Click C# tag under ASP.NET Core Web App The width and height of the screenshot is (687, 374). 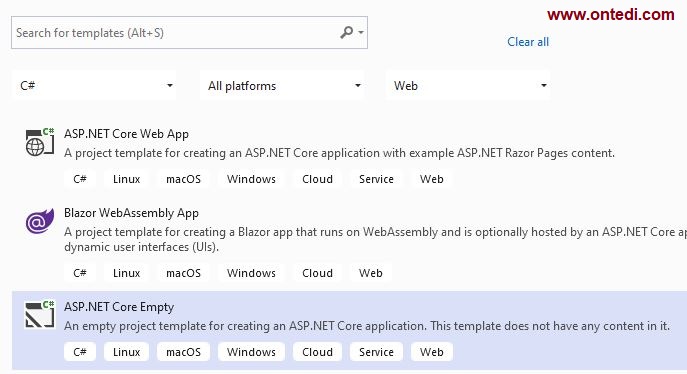point(80,179)
